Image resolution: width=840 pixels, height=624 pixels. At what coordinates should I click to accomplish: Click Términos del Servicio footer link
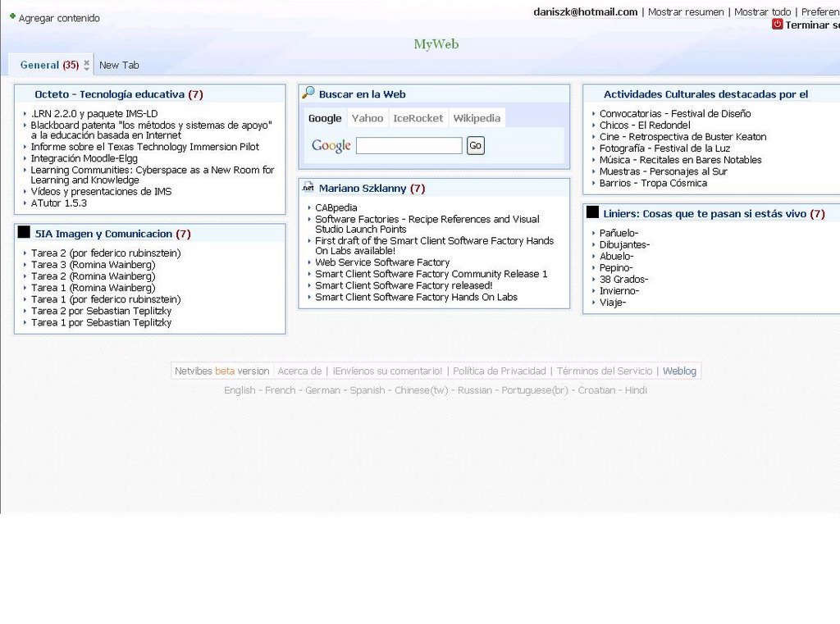coord(605,371)
